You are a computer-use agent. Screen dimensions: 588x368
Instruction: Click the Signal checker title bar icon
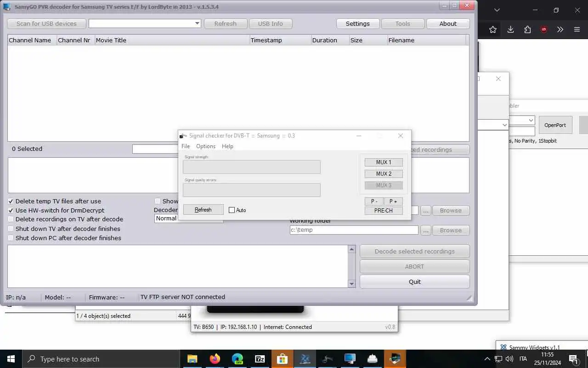point(183,136)
